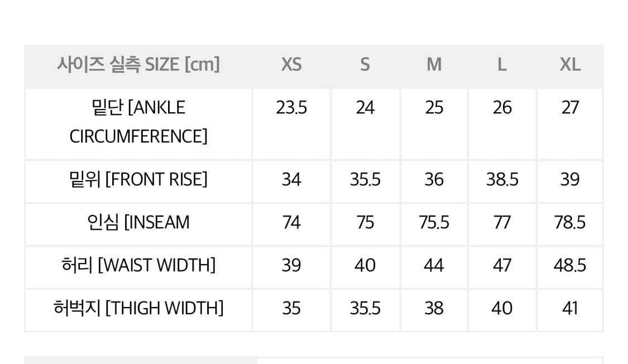Select the FRONT RISE row label
This screenshot has height=364, width=628.
click(x=138, y=179)
